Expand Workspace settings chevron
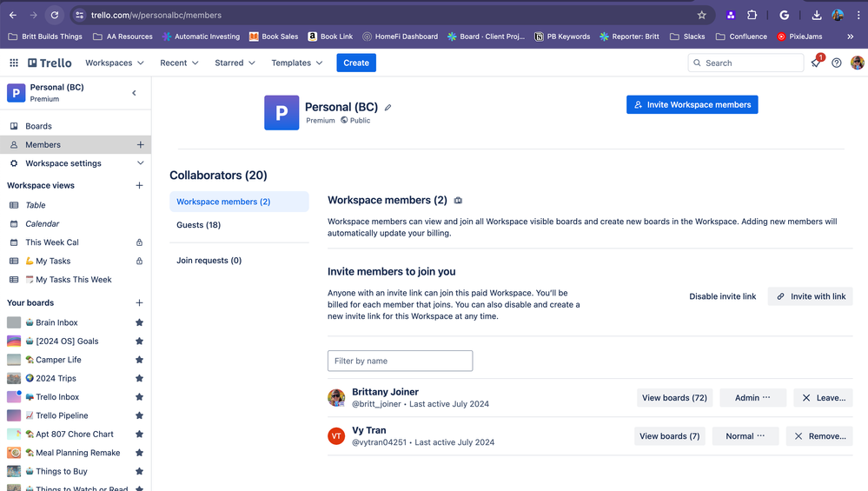The height and width of the screenshot is (491, 868). tap(140, 163)
